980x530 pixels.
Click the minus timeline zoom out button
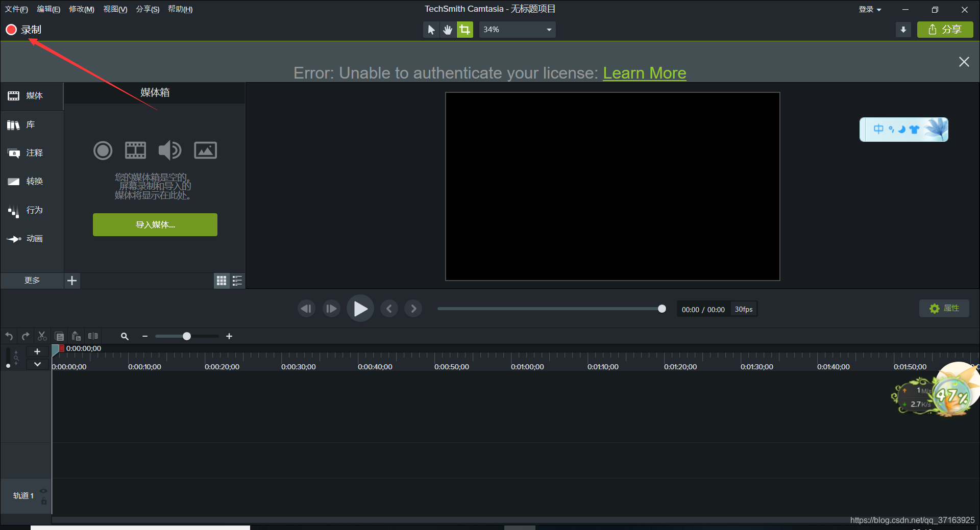coord(145,337)
